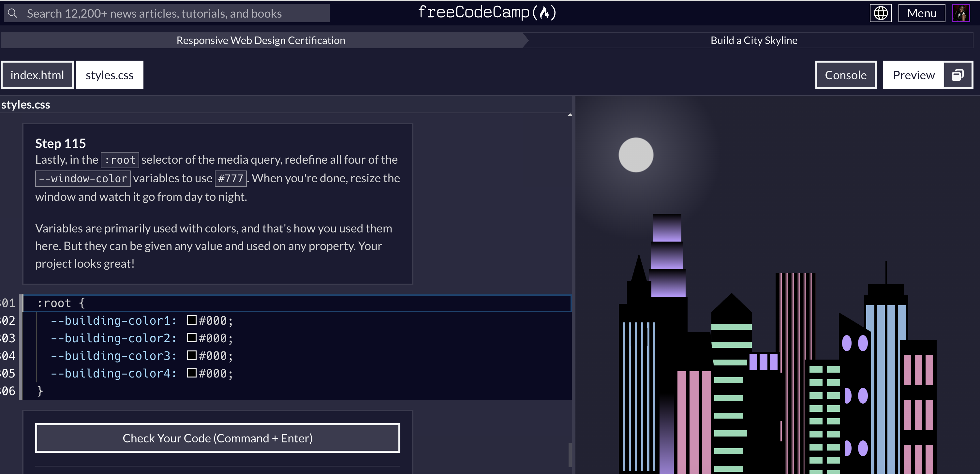Open Responsive Web Design Certification breadcrumb

pos(260,40)
